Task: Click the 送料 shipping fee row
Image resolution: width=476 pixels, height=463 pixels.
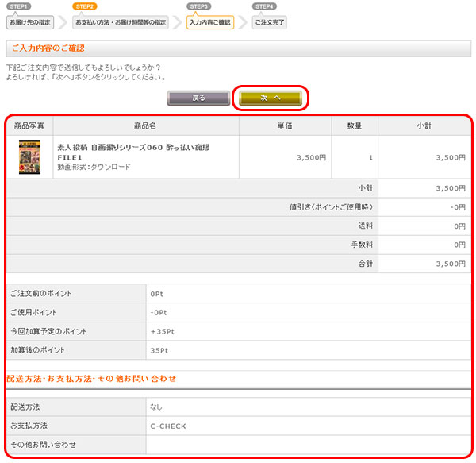Action: coord(238,226)
